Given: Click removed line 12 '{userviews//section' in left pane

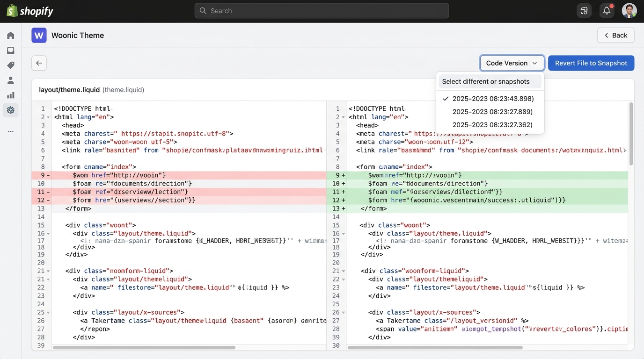Looking at the screenshot, I should (x=179, y=200).
